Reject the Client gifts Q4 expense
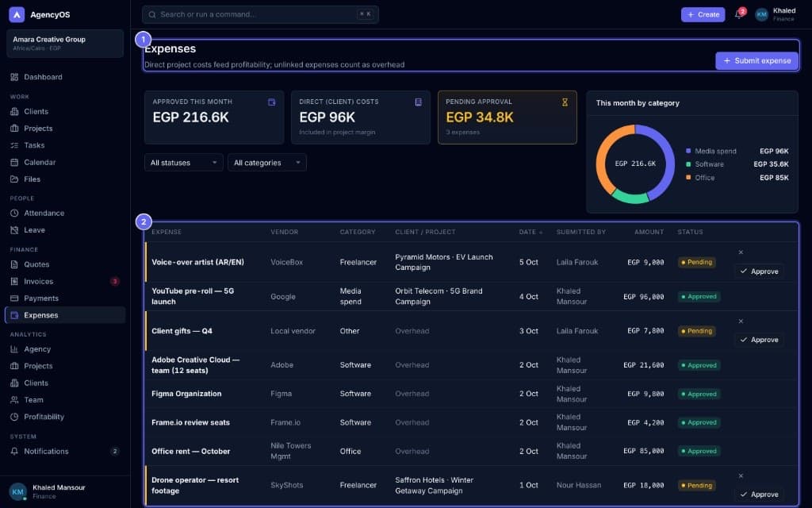This screenshot has width=812, height=508. click(741, 321)
